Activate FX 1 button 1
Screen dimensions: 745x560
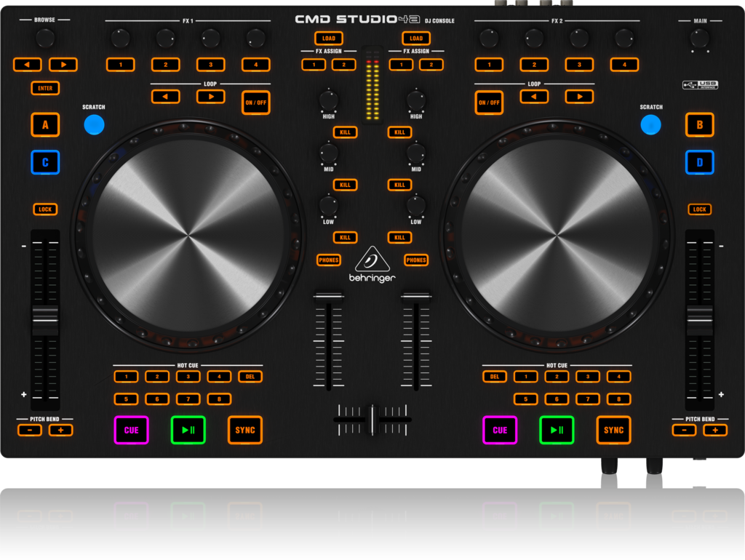coord(121,65)
